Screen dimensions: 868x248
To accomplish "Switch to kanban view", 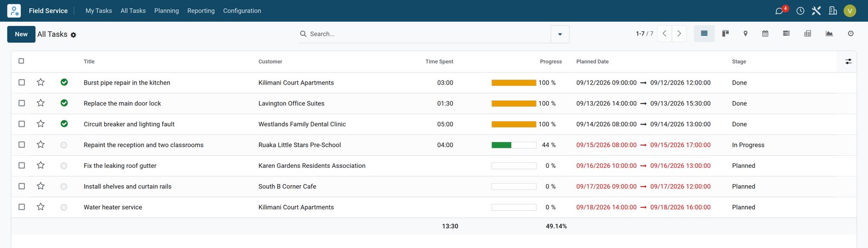I will 725,34.
